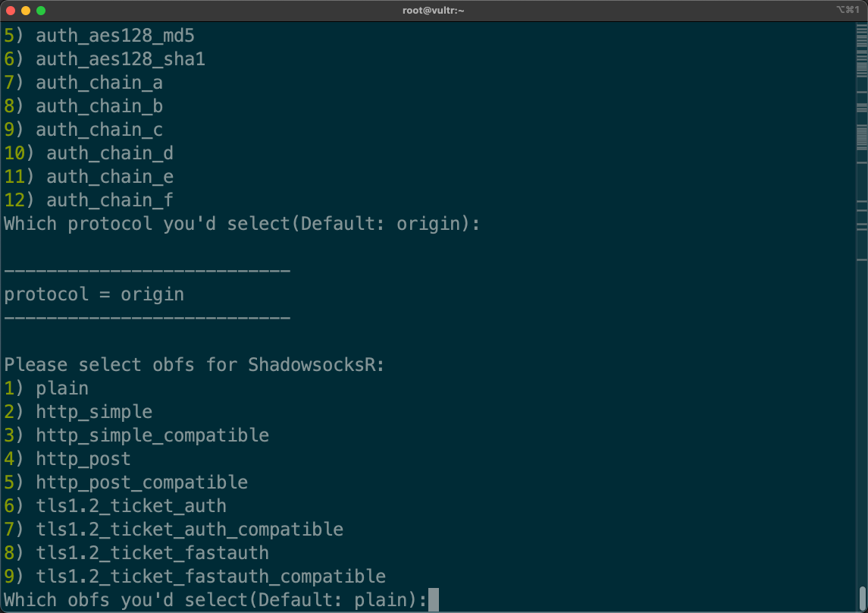Click the tls1.2_ticket_auth option
This screenshot has width=868, height=613.
tap(131, 506)
